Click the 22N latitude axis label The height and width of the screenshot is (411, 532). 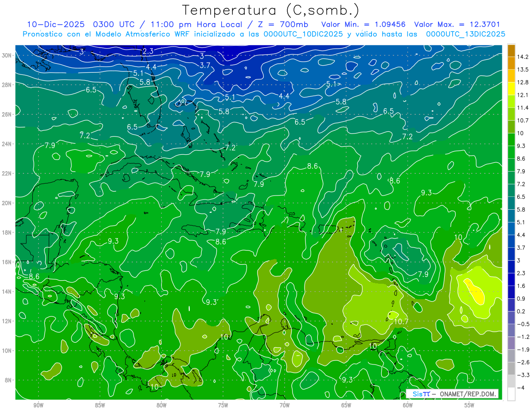[8, 173]
